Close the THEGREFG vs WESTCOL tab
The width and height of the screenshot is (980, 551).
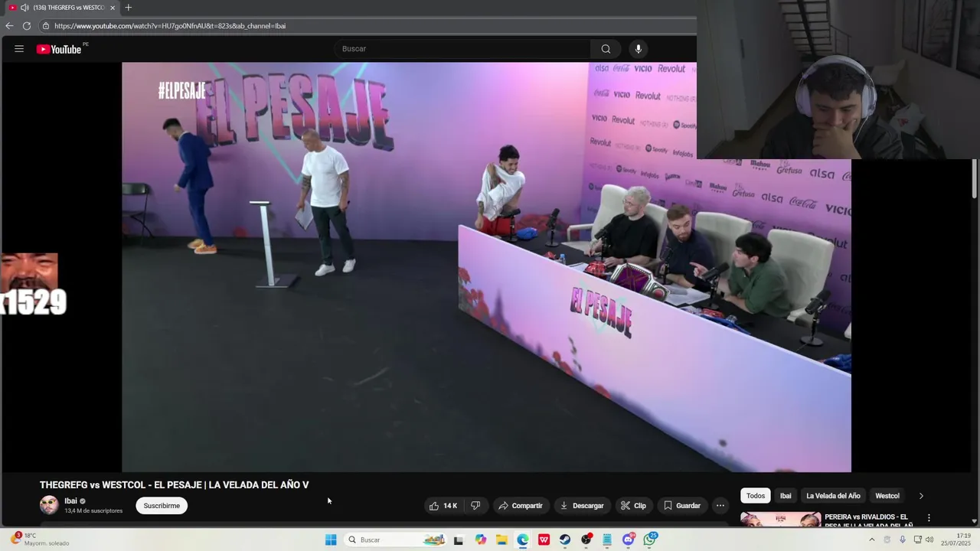[x=113, y=8]
